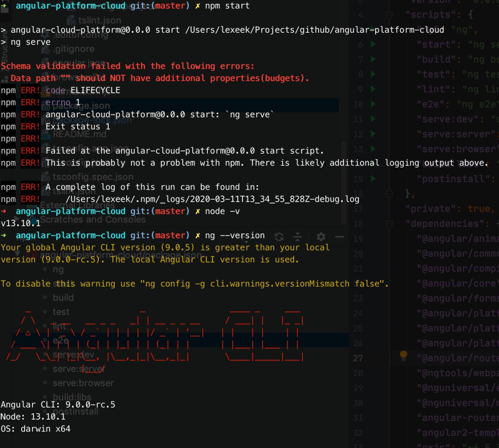The image size is (499, 448).
Task: Click the "v13.10.1" node version output
Action: click(21, 223)
